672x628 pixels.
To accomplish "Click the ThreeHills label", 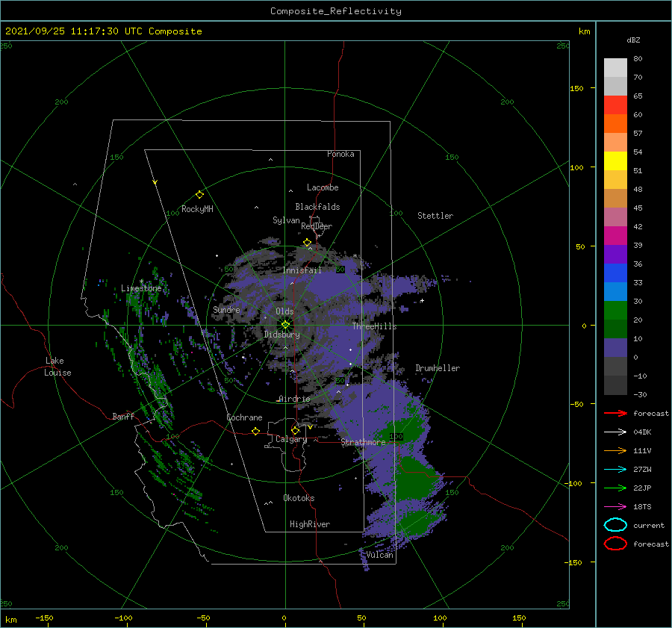I will tap(374, 326).
